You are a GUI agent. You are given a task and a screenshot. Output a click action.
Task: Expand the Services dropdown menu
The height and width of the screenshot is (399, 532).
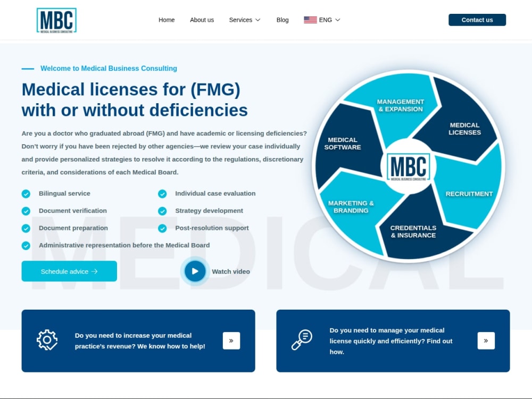pyautogui.click(x=245, y=20)
